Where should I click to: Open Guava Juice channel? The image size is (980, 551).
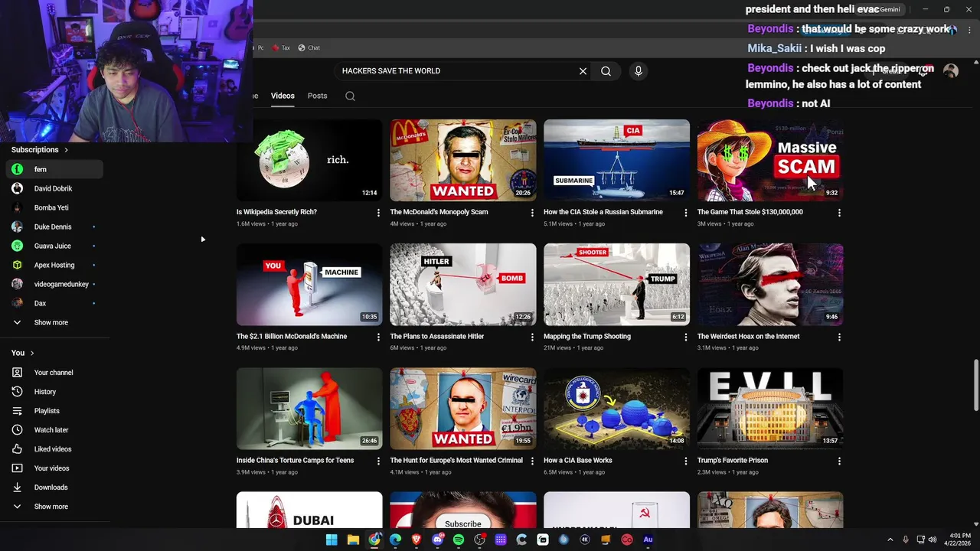coord(55,246)
